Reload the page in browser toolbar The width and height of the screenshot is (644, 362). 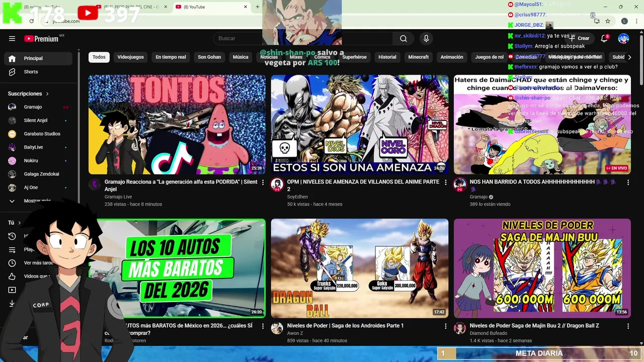(x=31, y=21)
